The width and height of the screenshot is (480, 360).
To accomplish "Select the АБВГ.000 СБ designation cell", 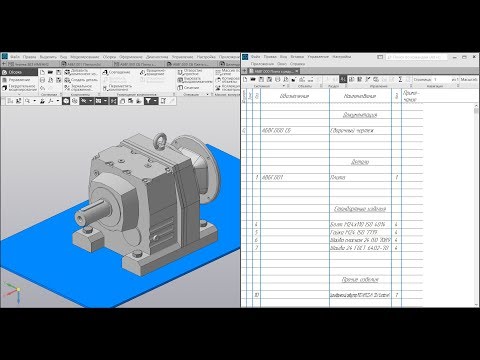I will coord(295,131).
